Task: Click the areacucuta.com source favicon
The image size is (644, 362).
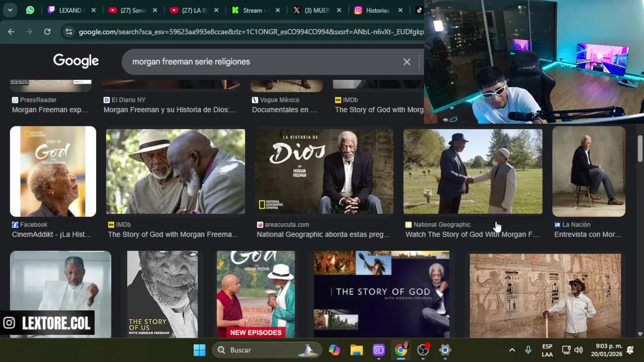Action: pos(260,225)
